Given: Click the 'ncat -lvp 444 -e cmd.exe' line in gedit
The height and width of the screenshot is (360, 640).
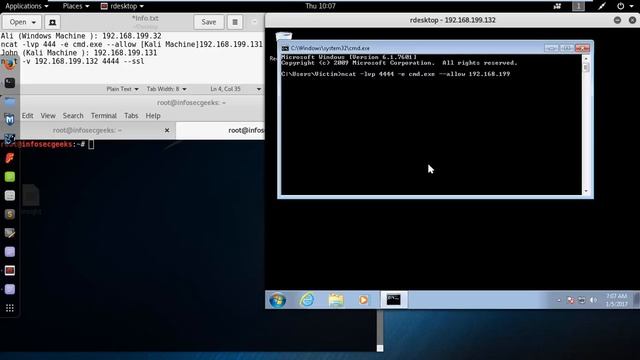Looking at the screenshot, I should click(131, 44).
